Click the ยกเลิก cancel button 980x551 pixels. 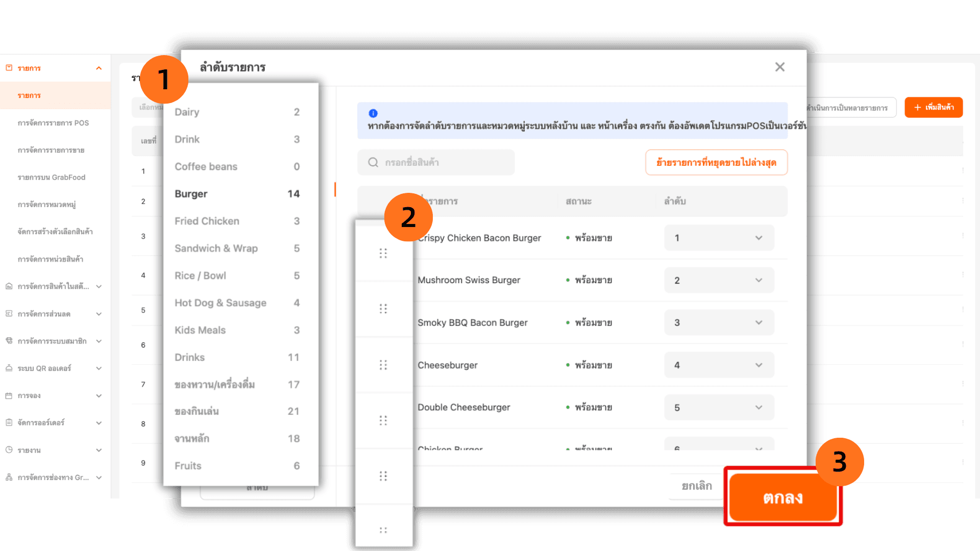click(x=697, y=486)
